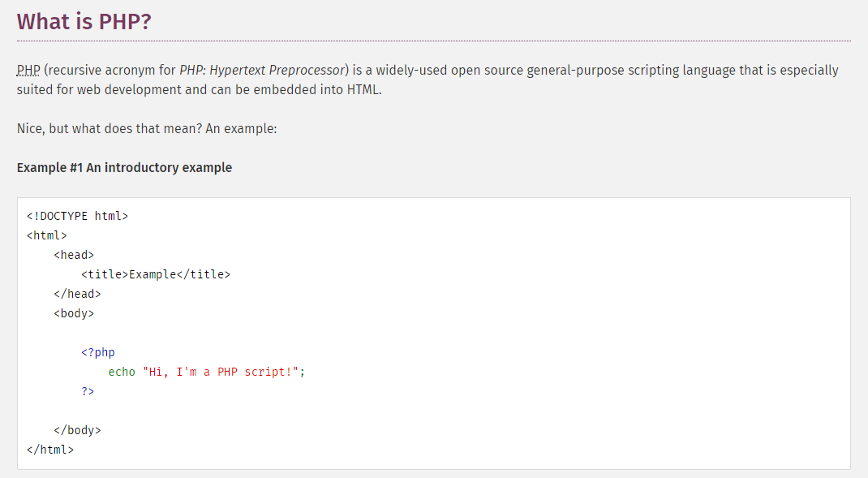Click the closing </html> tag
This screenshot has width=868, height=478.
(x=51, y=449)
